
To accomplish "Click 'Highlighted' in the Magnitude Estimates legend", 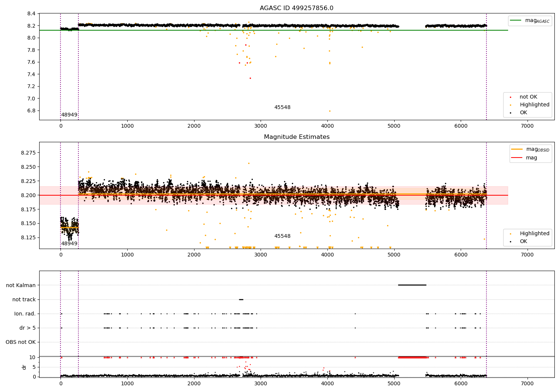I will tap(535, 234).
